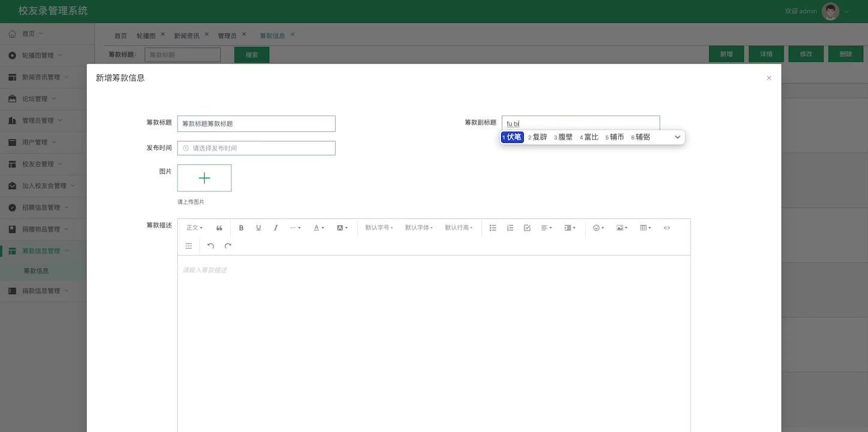
Task: Open the 发布时间 date picker field
Action: point(257,148)
